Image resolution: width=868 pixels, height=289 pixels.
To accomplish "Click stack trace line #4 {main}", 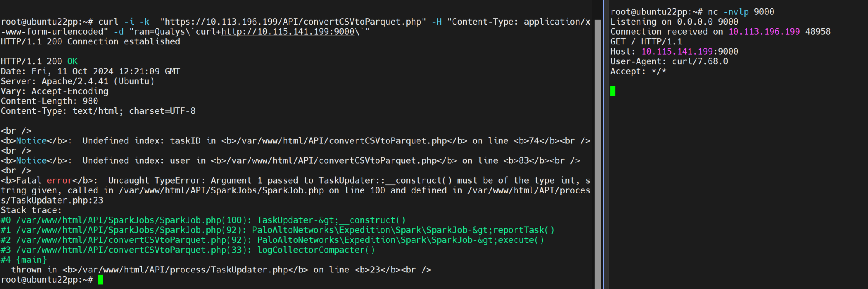I will pyautogui.click(x=24, y=260).
